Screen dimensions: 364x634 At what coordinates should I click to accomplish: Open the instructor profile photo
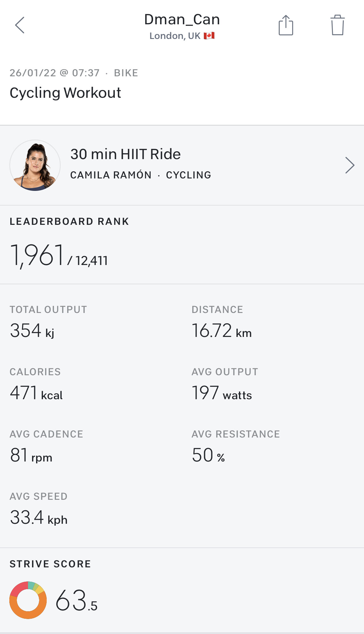tap(35, 165)
